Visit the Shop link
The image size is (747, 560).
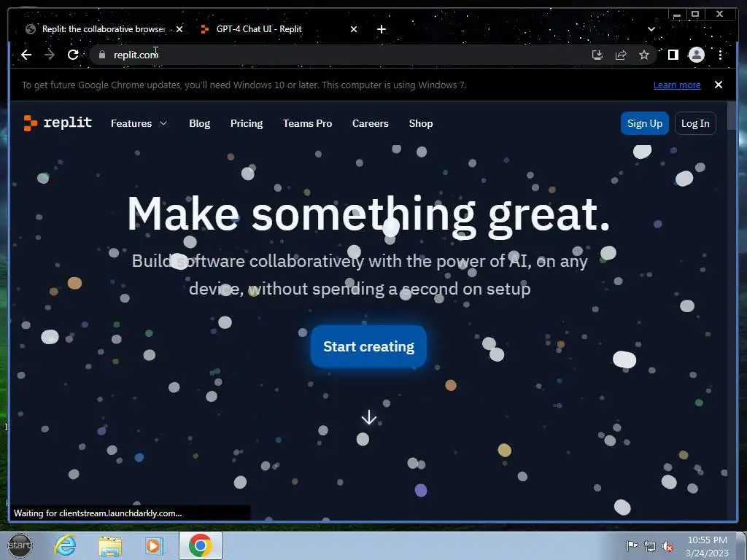pyautogui.click(x=421, y=123)
